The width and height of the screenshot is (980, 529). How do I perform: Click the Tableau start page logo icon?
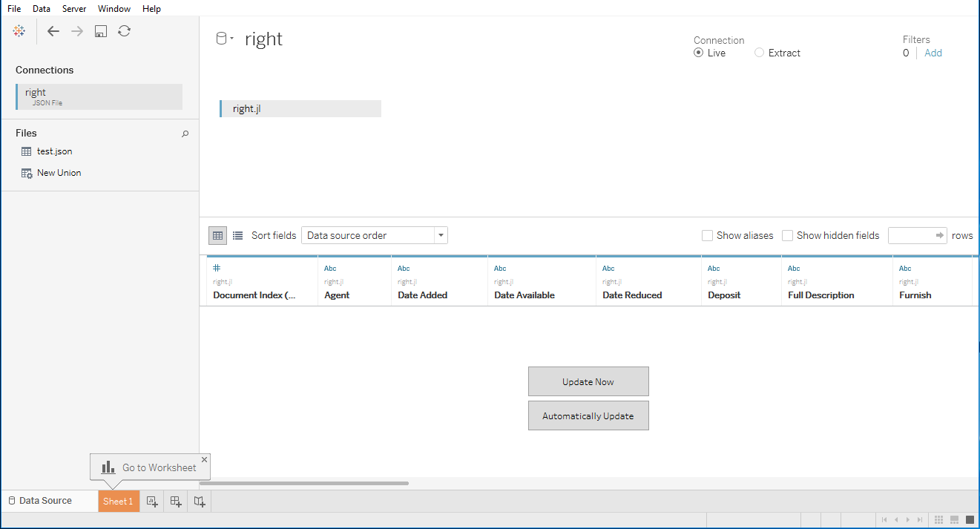pyautogui.click(x=19, y=31)
